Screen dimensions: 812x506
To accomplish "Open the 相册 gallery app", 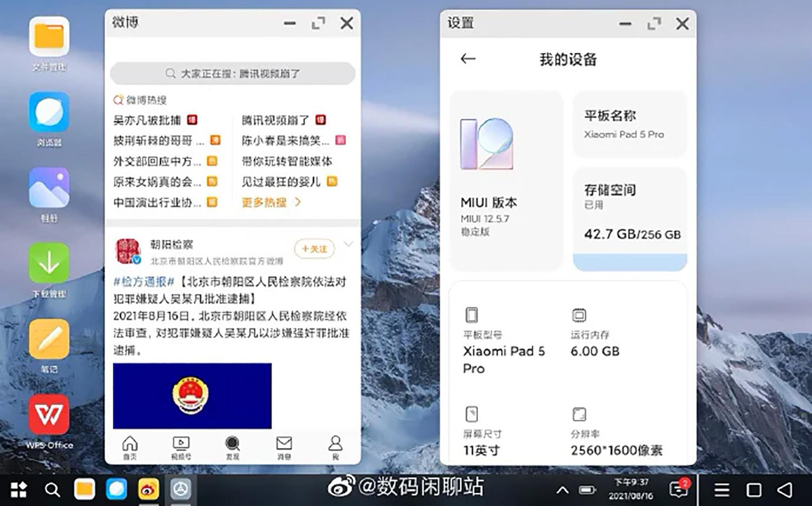I will click(49, 186).
